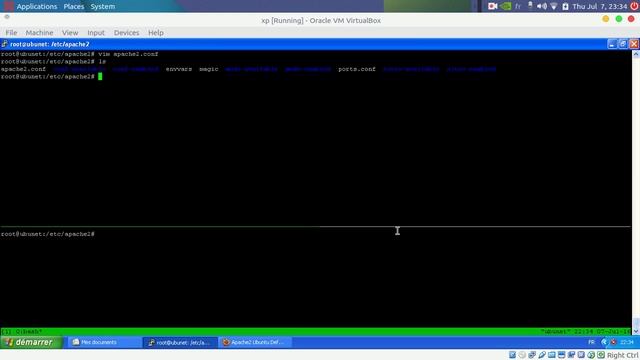
Task: Click VirtualBox display status icon
Action: pyautogui.click(x=561, y=355)
